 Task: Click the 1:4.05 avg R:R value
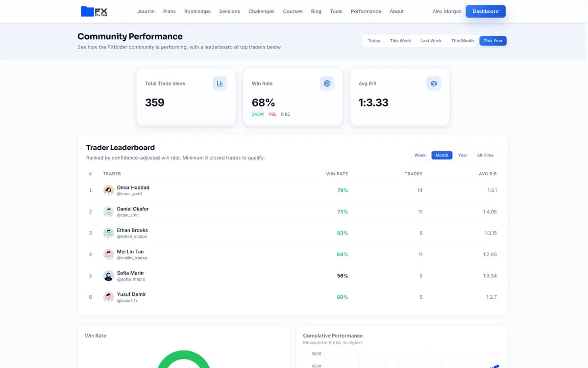click(490, 211)
